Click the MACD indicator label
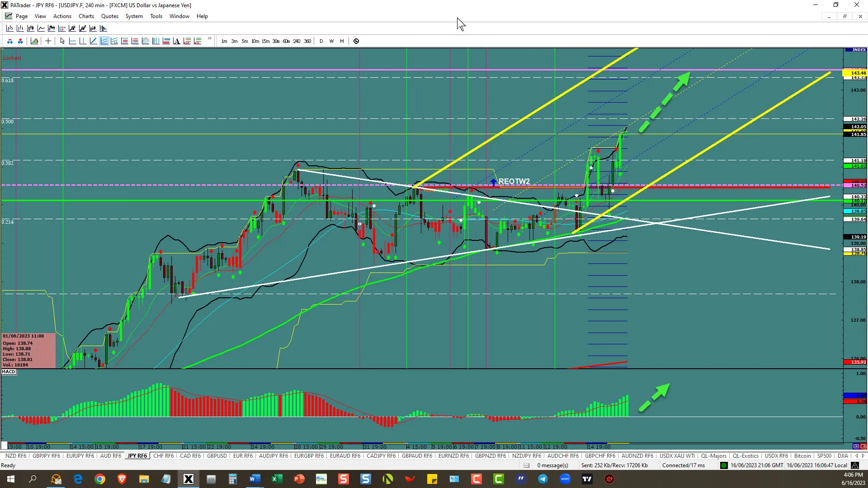This screenshot has height=488, width=868. click(8, 372)
